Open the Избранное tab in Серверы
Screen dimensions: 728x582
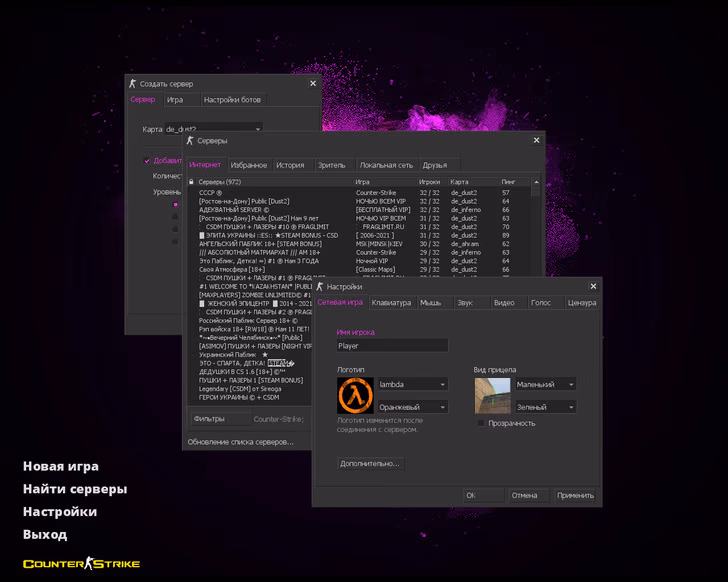[x=249, y=165]
